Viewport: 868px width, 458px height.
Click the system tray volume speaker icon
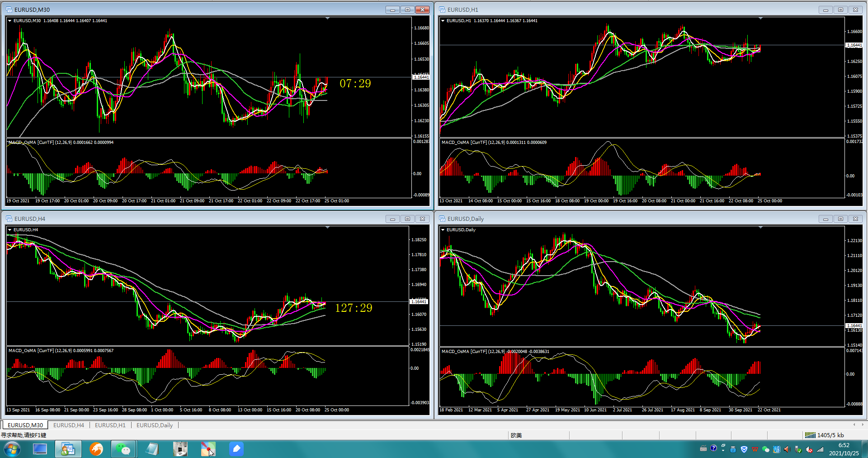point(787,449)
